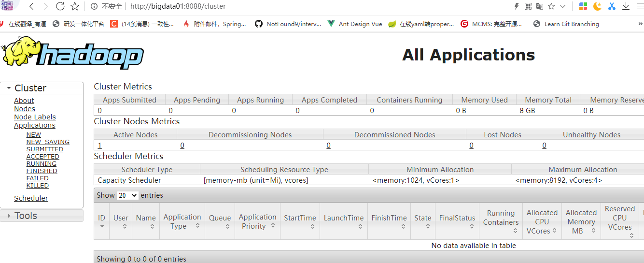Screen dimensions: 644x263
Task: Click the Unhealthy Nodes count 0
Action: click(x=545, y=146)
